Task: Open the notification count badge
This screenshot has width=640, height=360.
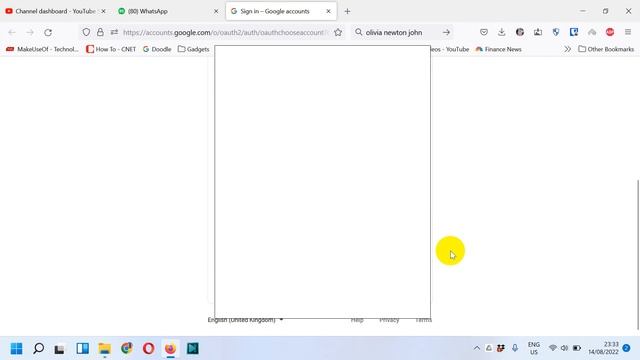Action: [627, 348]
